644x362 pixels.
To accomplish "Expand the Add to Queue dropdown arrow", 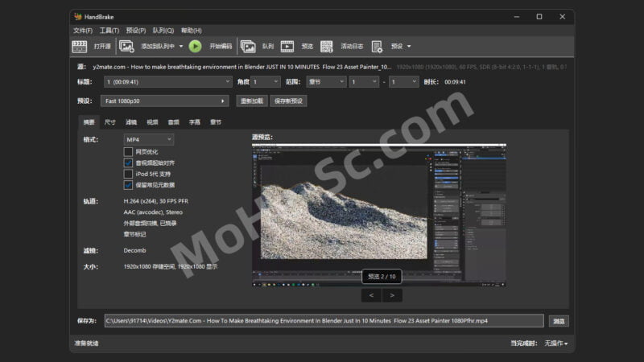I will tap(181, 47).
